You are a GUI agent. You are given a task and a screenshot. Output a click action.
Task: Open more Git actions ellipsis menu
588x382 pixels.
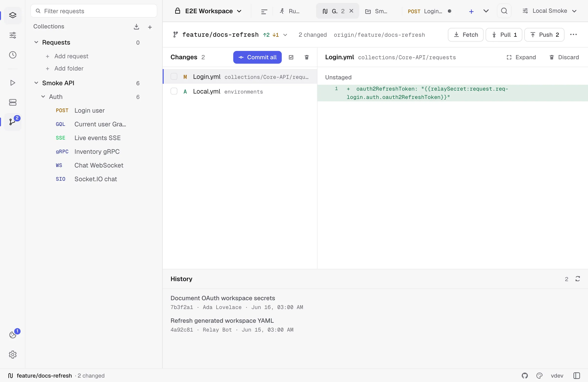(574, 35)
